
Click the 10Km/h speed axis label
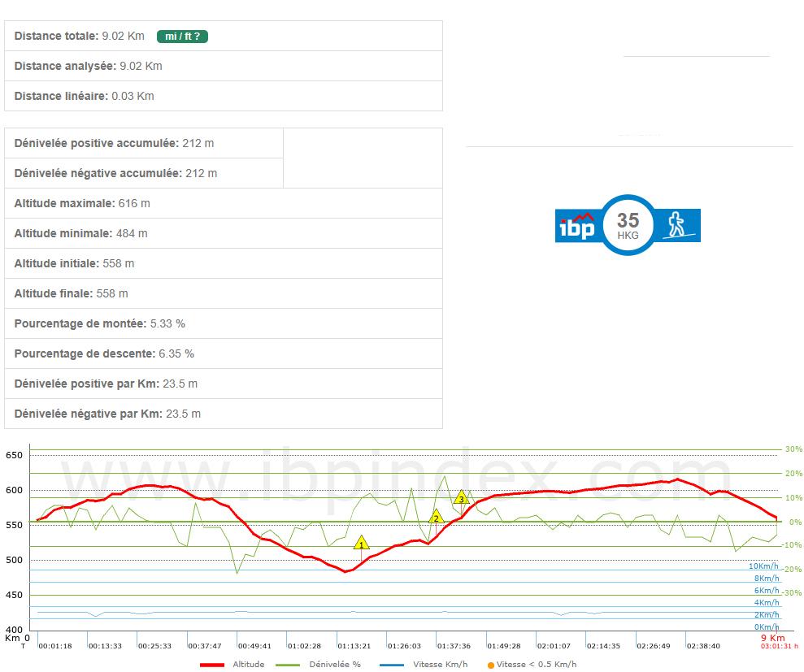click(x=764, y=566)
